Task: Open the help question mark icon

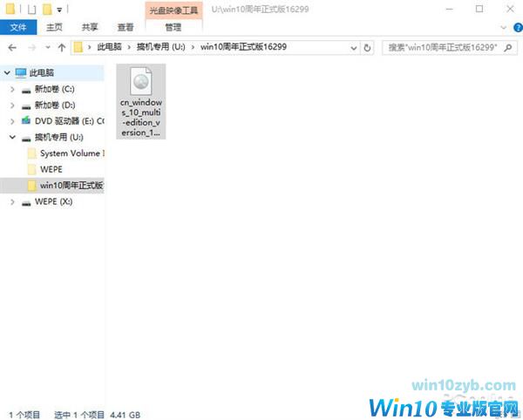Action: (518, 27)
